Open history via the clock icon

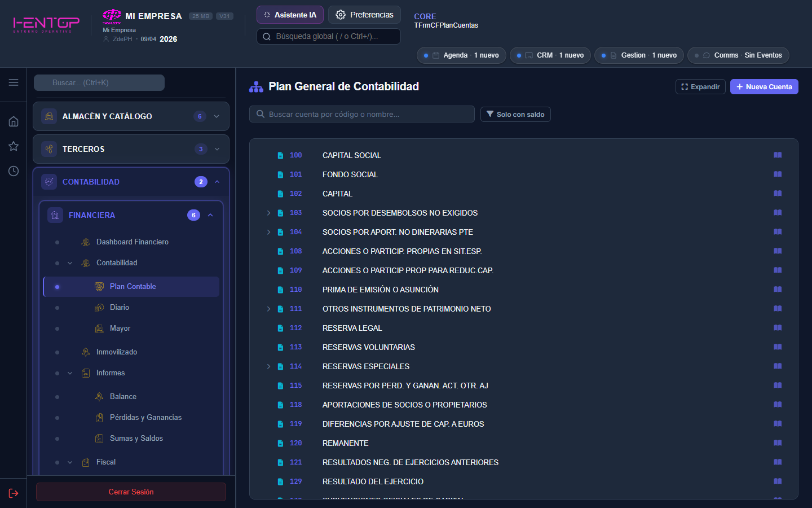(13, 170)
